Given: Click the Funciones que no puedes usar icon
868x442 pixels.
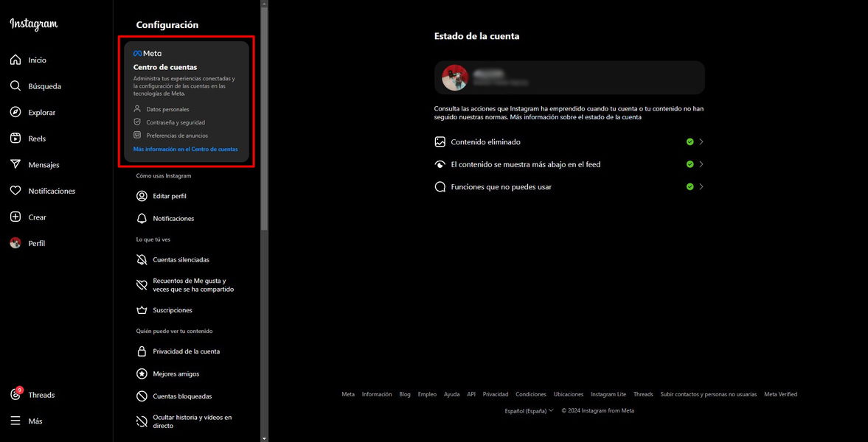Looking at the screenshot, I should click(440, 187).
